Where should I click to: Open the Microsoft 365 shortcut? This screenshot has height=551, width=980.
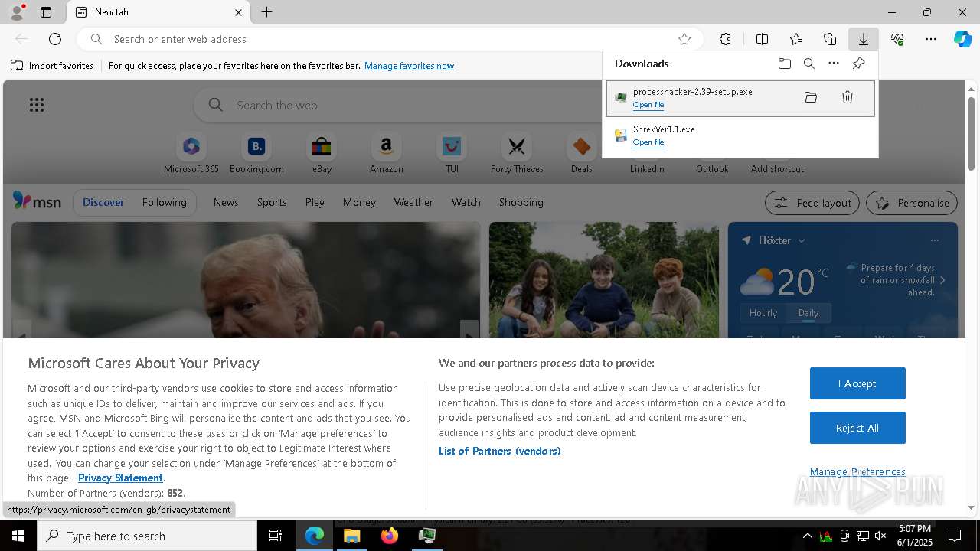coord(191,154)
